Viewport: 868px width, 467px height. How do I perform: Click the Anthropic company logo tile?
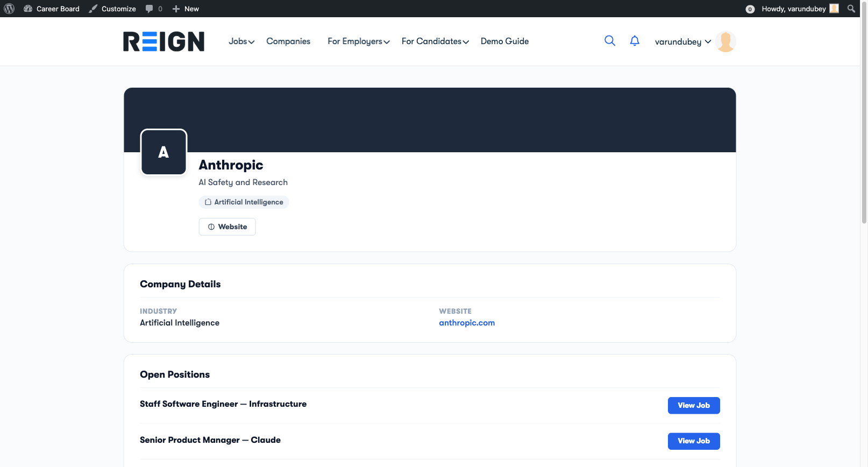pyautogui.click(x=163, y=152)
